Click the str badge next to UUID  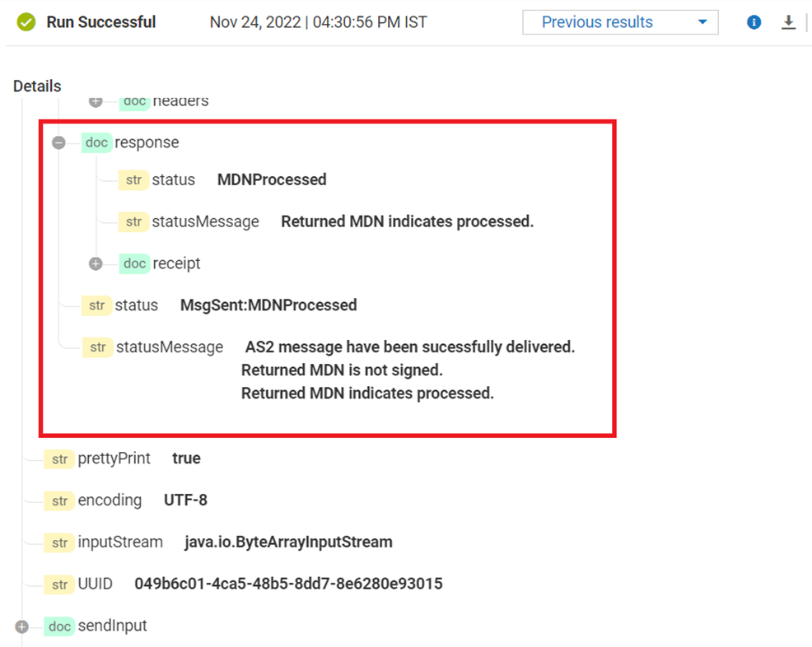click(59, 584)
